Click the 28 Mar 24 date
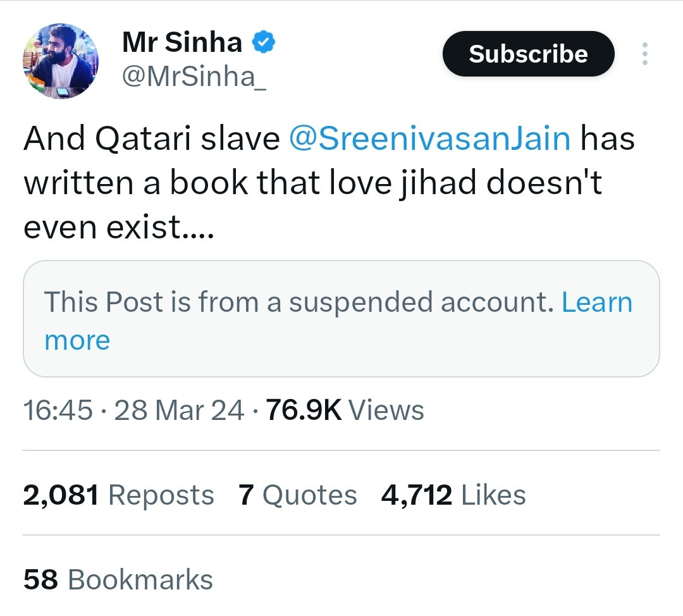Viewport: 683px width, 616px height. point(179,410)
